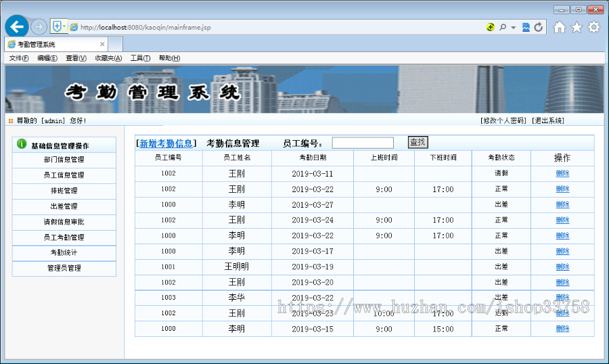This screenshot has height=364, width=609.
Task: Click the 员工姓名 column header
Action: click(x=237, y=158)
